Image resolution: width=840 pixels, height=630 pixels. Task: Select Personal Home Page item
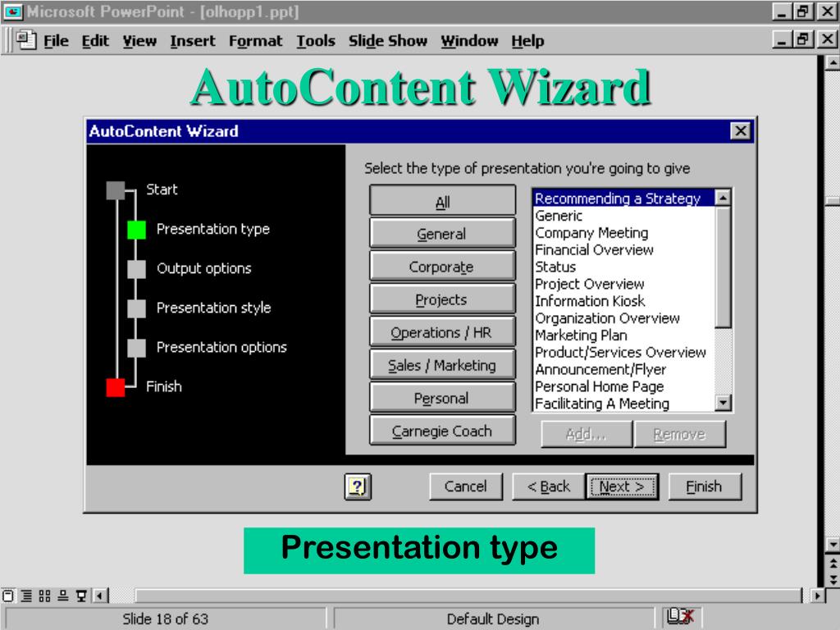pyautogui.click(x=624, y=387)
